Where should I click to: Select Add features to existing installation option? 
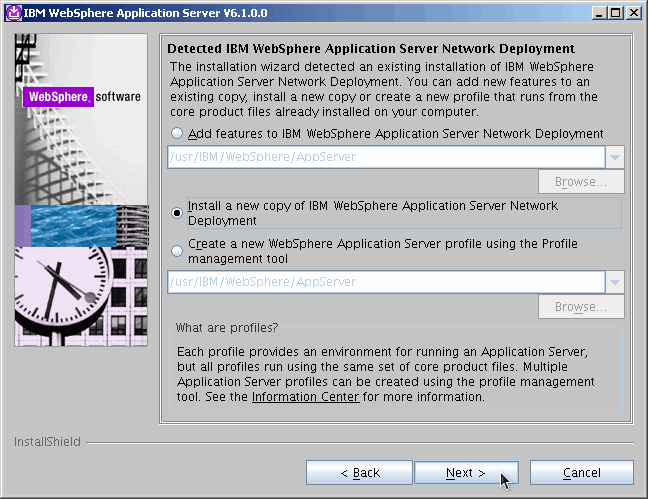click(x=177, y=133)
